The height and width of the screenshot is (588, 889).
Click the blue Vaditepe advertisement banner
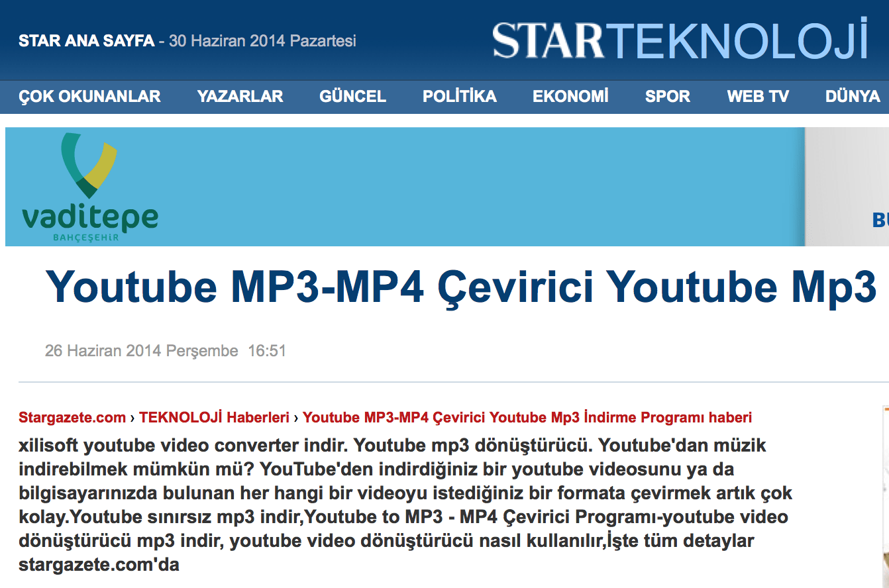(x=447, y=187)
